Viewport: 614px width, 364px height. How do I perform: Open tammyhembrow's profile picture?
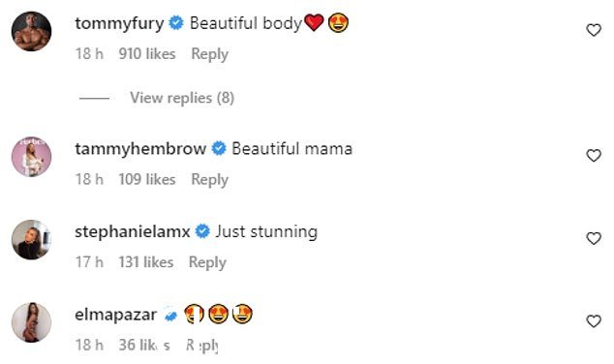[x=31, y=157]
